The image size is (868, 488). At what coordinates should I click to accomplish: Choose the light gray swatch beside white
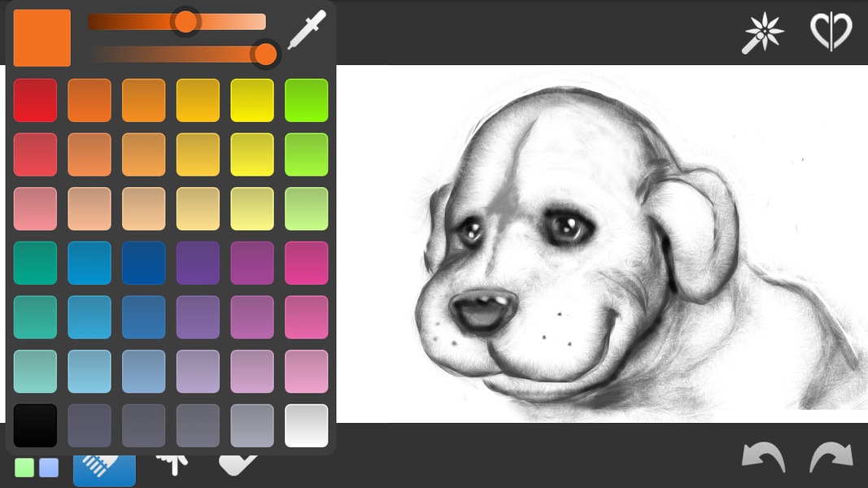tap(252, 425)
